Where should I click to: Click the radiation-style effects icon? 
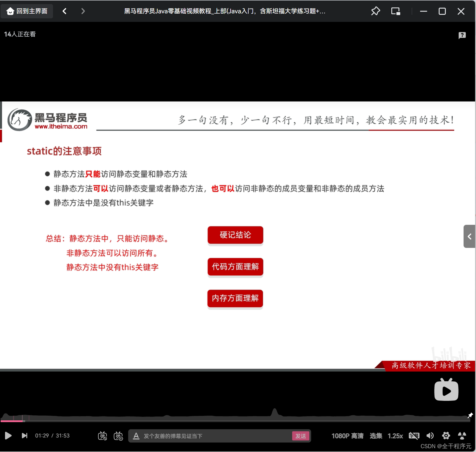click(x=462, y=435)
